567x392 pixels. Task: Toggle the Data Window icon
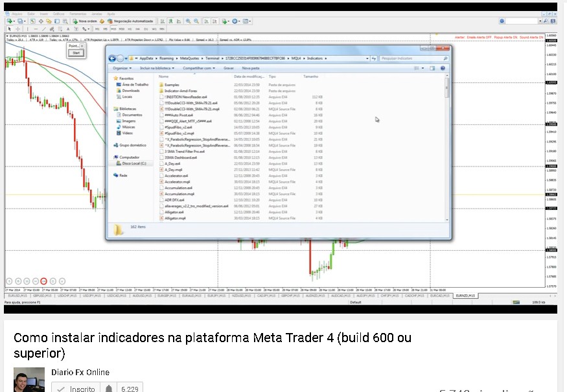click(x=41, y=21)
